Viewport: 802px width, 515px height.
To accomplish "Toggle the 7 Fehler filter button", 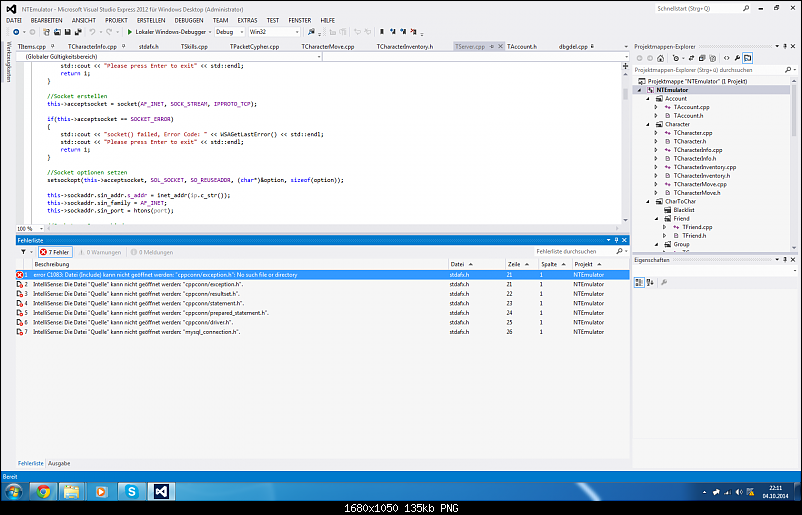I will 55,252.
